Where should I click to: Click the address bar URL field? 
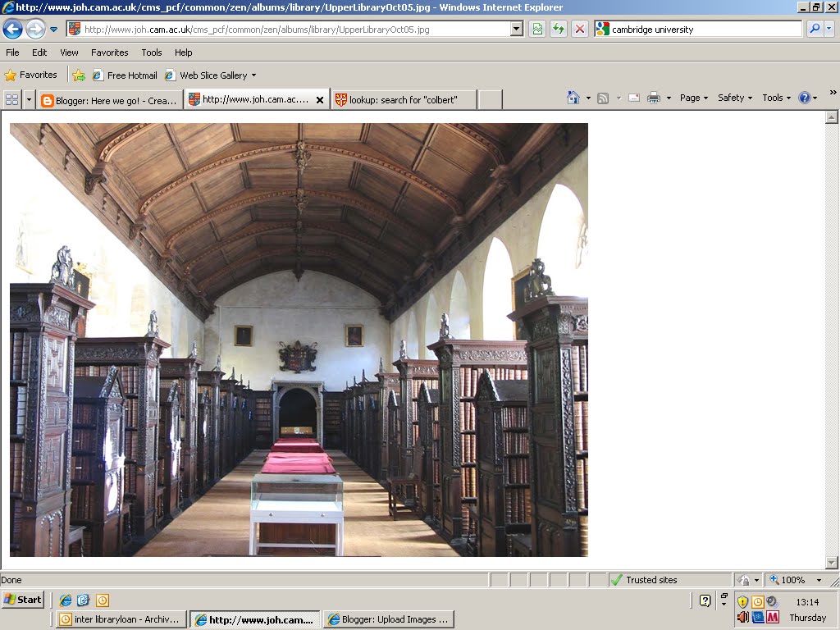[290, 30]
